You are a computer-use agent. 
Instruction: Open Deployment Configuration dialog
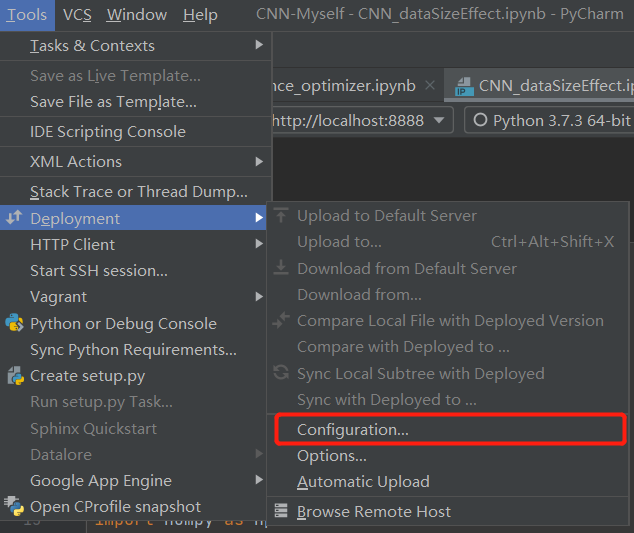click(450, 429)
